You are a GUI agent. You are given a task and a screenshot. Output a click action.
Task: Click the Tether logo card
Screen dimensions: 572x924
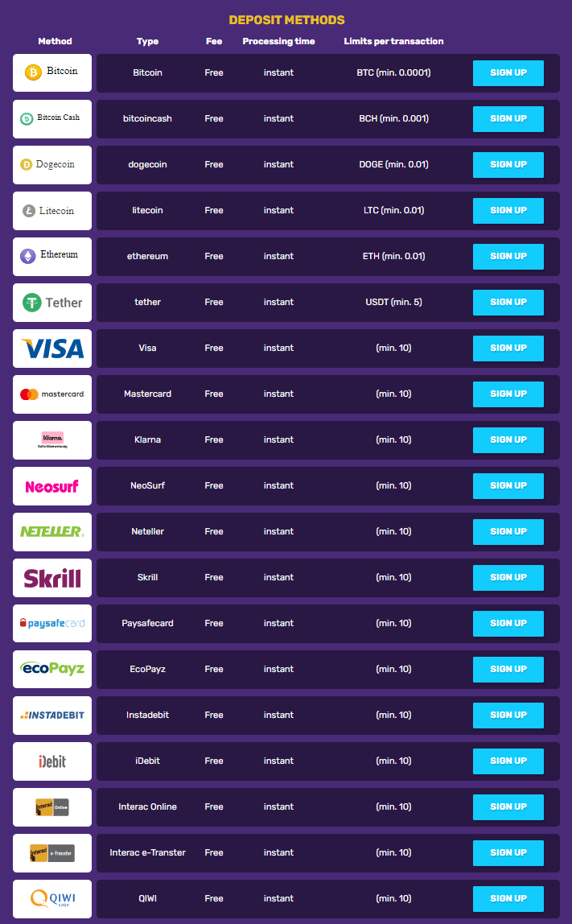click(x=52, y=303)
